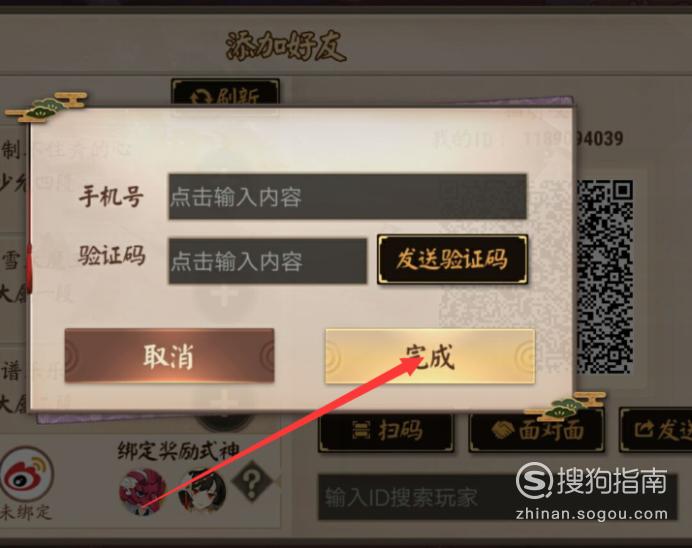This screenshot has height=548, width=692.
Task: Focus the 验证码 verification code field
Action: pyautogui.click(x=267, y=261)
